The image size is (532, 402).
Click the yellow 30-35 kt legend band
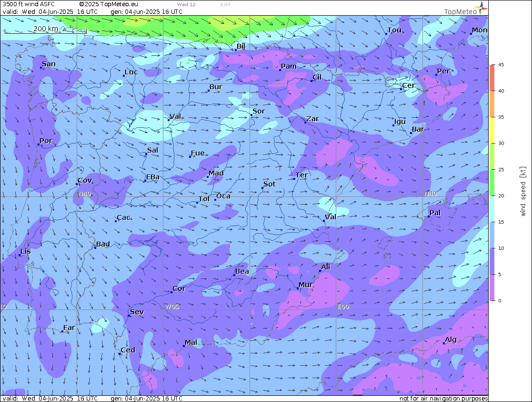click(492, 130)
